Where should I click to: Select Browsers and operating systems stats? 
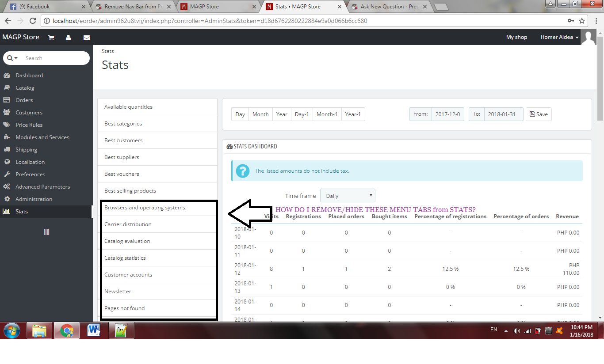(157, 208)
